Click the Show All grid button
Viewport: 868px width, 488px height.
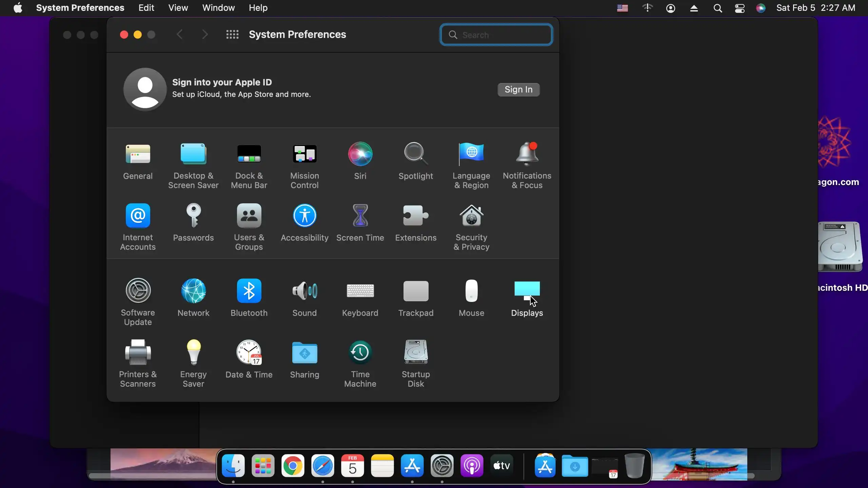232,35
